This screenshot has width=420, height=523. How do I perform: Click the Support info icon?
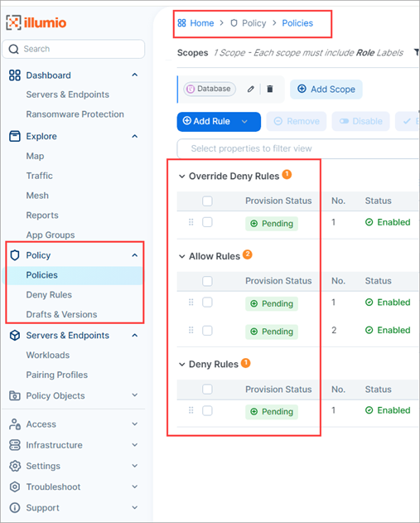15,507
